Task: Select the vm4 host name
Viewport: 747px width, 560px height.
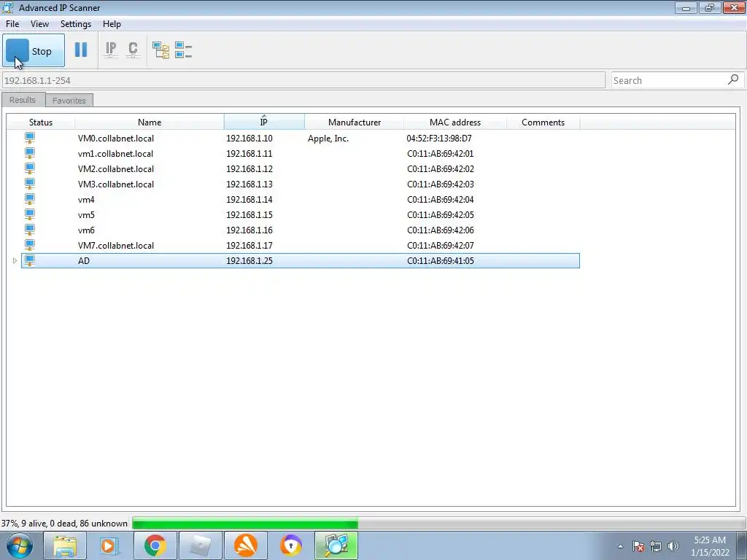Action: click(86, 200)
